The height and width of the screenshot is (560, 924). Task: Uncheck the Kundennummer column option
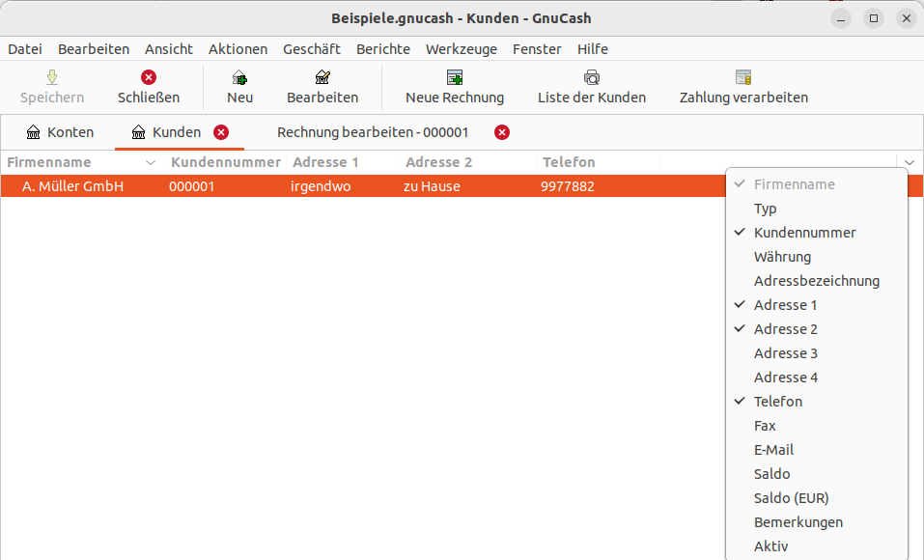[x=804, y=233]
